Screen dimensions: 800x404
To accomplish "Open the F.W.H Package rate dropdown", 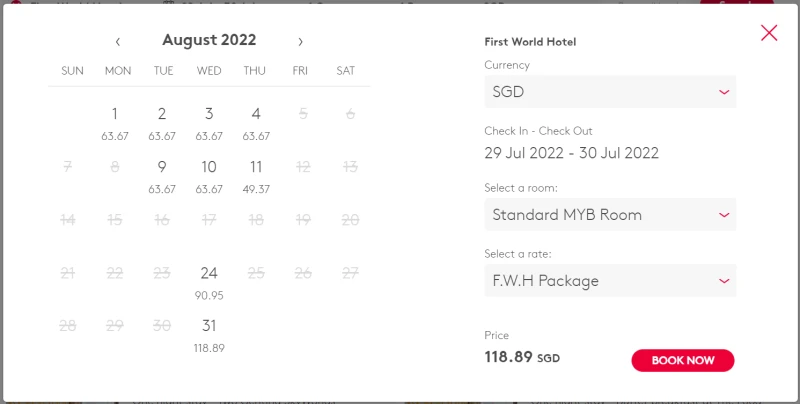I will [609, 281].
